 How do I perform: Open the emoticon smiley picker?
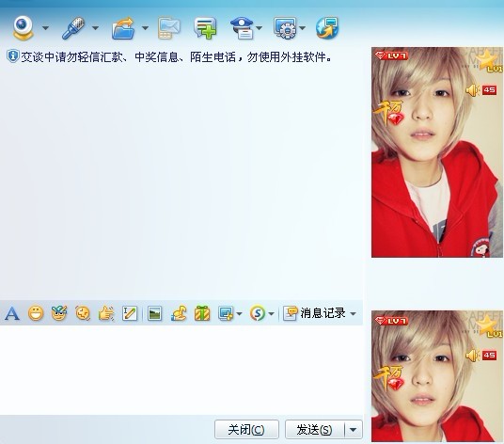coord(36,313)
